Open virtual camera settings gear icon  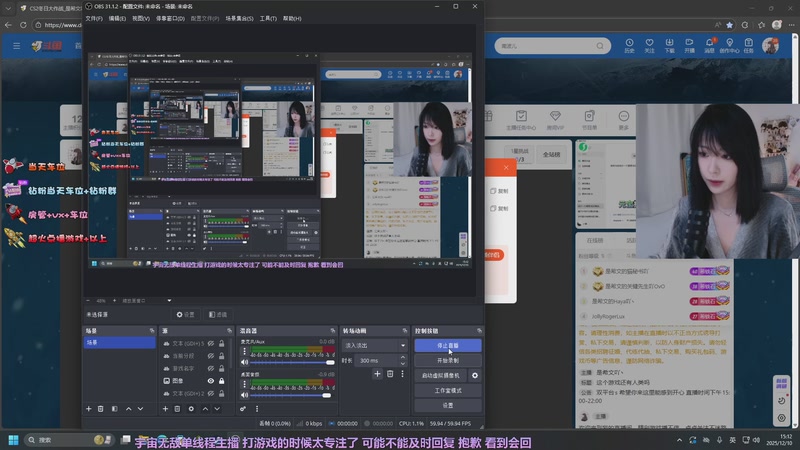point(475,376)
